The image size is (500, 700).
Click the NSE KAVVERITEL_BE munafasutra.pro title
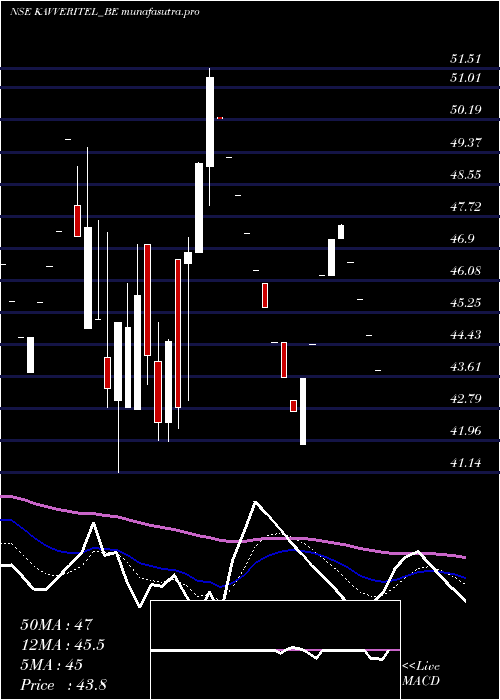coord(104,12)
